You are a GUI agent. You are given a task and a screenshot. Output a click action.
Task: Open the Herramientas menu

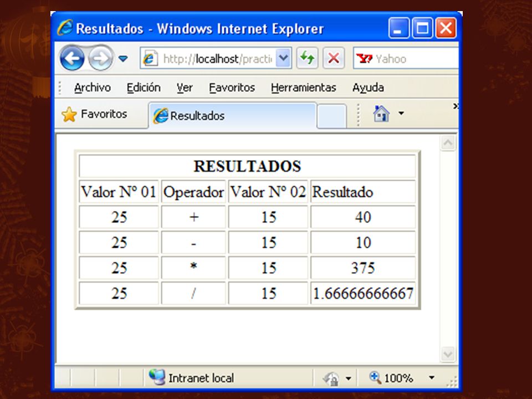coord(303,88)
